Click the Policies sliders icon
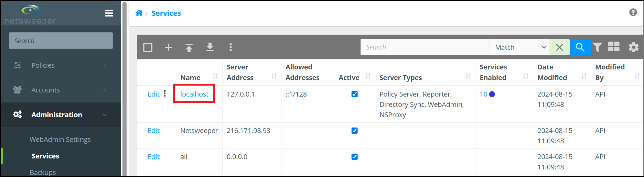 [17, 65]
